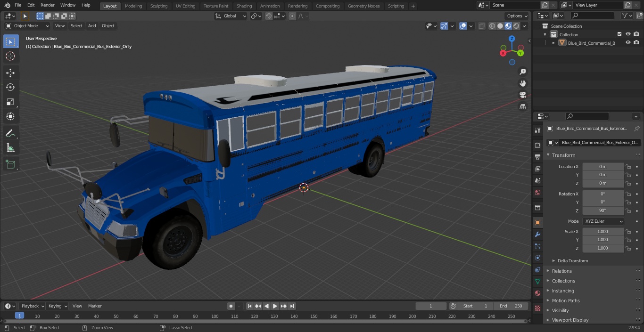Switch perspective/orthographic grid icon
Screen dimensions: 644x332
[523, 106]
